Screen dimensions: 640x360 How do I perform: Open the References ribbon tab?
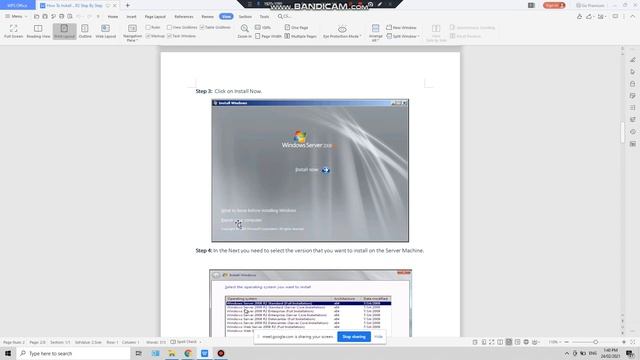pyautogui.click(x=184, y=17)
